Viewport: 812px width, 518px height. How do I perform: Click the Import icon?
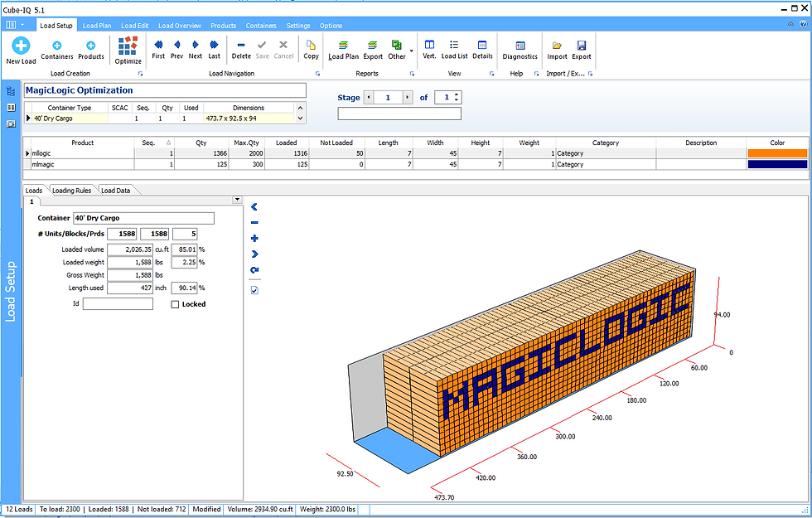(x=557, y=51)
